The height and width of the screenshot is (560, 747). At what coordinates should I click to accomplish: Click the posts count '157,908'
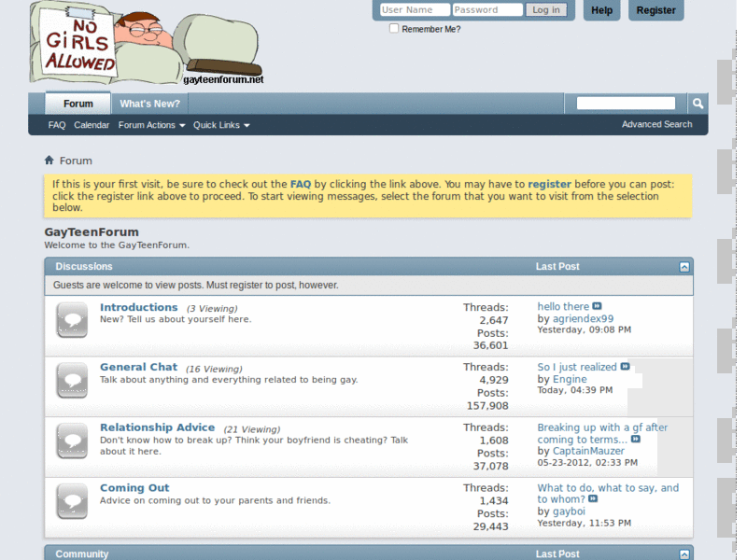(487, 406)
